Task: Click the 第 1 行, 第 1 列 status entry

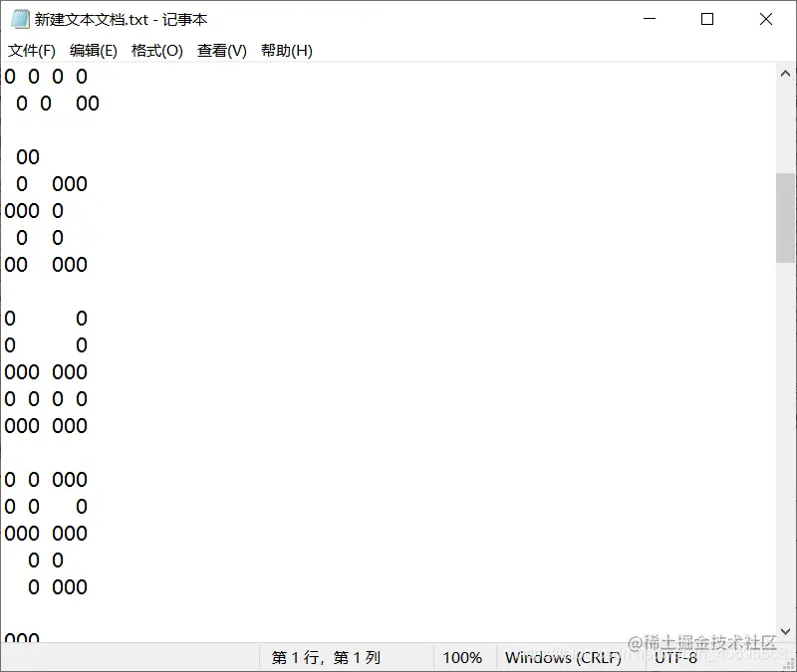Action: (x=326, y=658)
